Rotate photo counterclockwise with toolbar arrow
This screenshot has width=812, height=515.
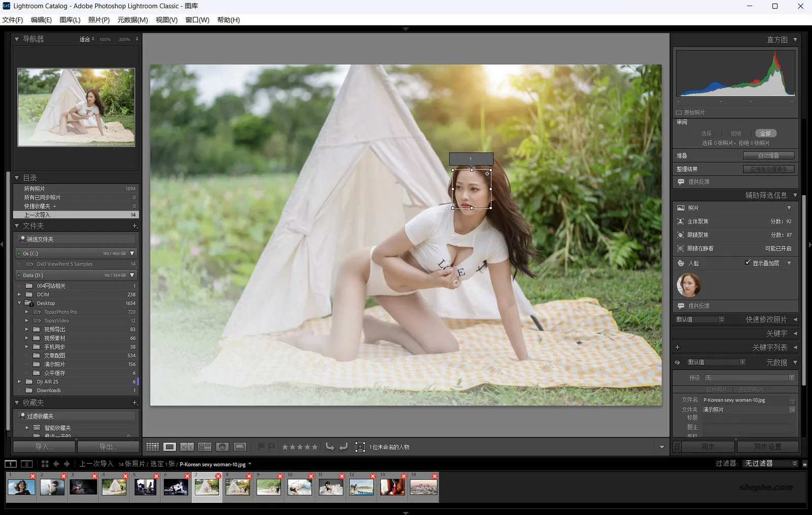tap(330, 447)
